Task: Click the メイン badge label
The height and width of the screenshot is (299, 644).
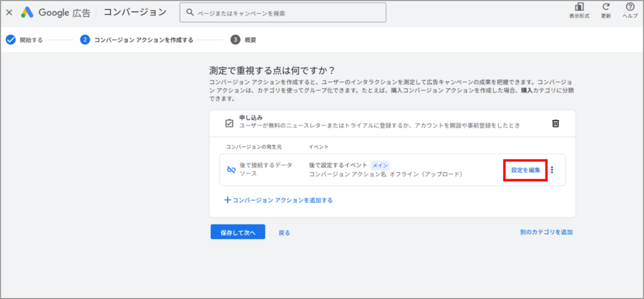Action: (380, 165)
